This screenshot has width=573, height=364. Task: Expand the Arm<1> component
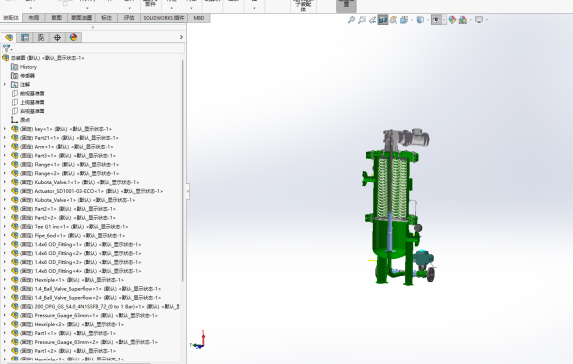pyautogui.click(x=5, y=147)
